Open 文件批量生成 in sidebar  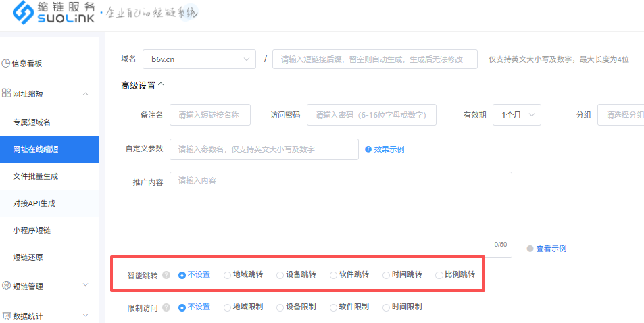36,176
